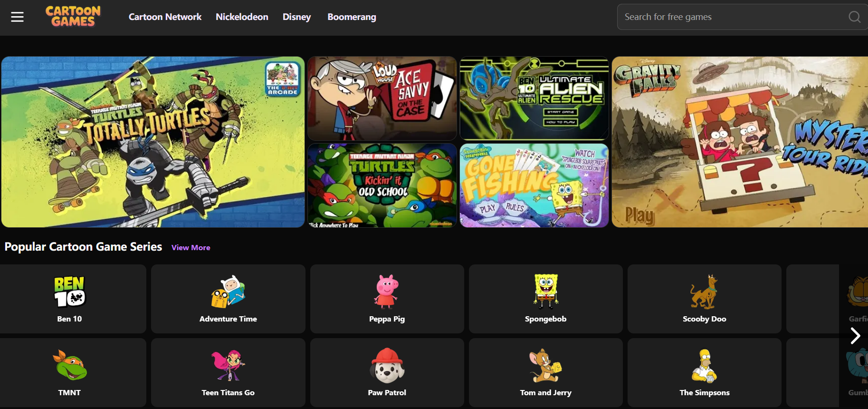This screenshot has height=409, width=868.
Task: Click the View More link
Action: click(x=191, y=248)
